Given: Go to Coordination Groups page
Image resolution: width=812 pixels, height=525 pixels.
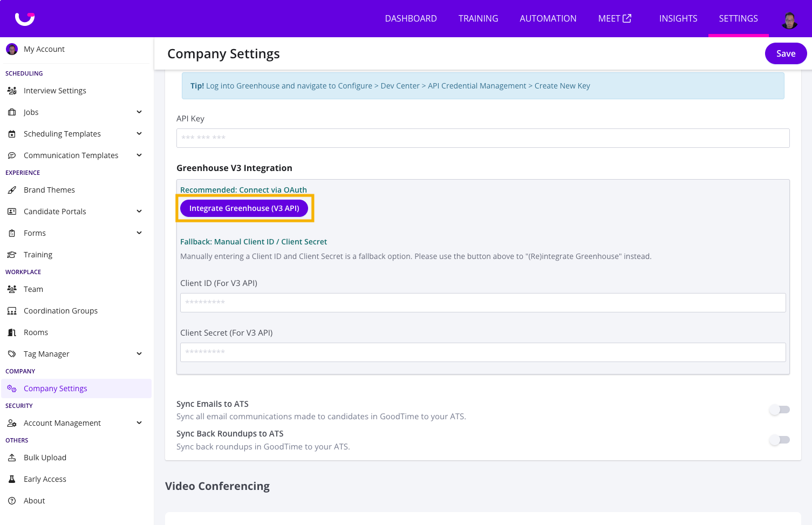Looking at the screenshot, I should [60, 311].
